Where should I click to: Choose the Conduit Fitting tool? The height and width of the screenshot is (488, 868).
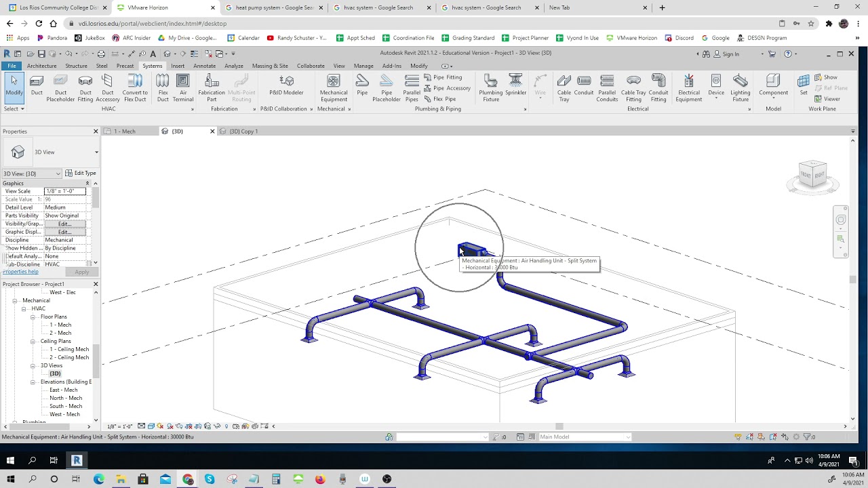point(658,88)
